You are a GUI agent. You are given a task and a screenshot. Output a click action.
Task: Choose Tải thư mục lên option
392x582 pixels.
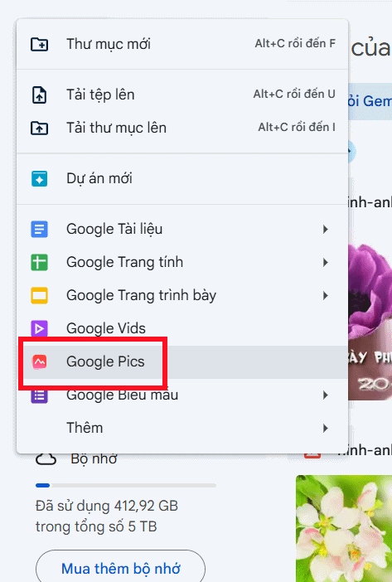click(182, 128)
